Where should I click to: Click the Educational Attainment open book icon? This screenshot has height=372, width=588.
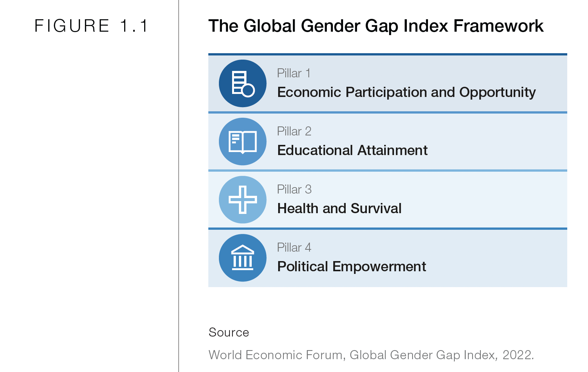[243, 141]
